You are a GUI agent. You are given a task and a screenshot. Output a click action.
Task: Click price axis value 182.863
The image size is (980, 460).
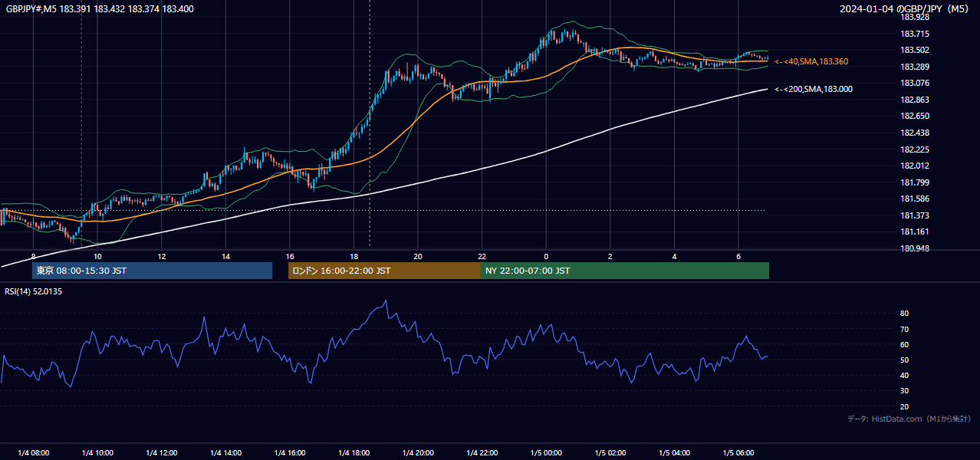point(915,100)
